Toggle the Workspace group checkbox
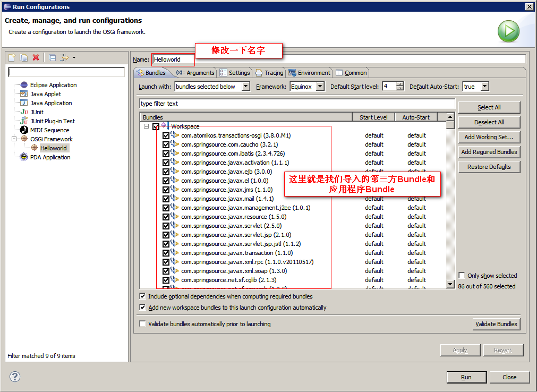 pyautogui.click(x=156, y=126)
